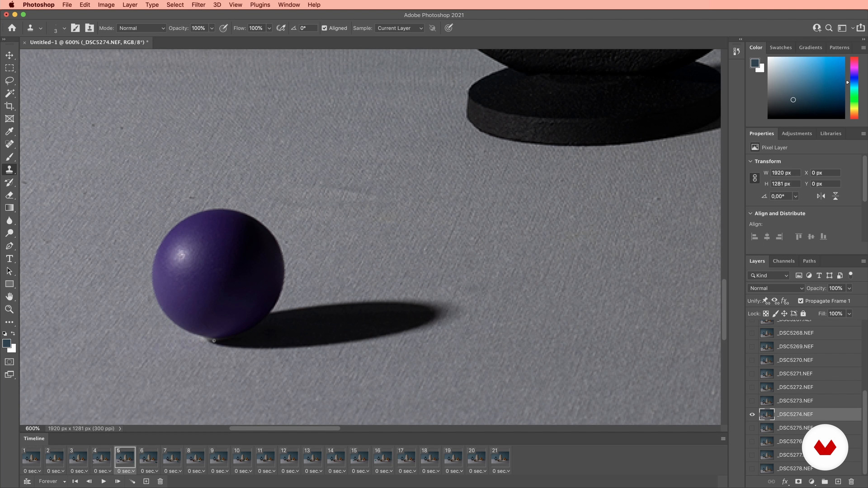
Task: Play the timeline animation
Action: [104, 481]
